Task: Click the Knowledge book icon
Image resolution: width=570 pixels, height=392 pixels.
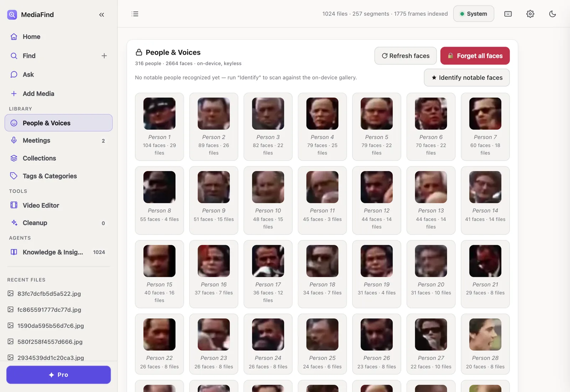Action: [x=14, y=252]
